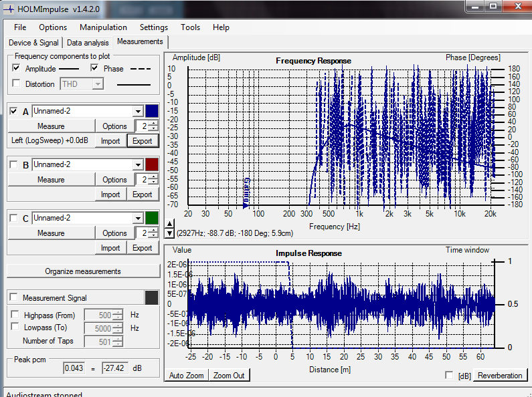Enable Lowpass (To) filter checkbox

[x=15, y=327]
